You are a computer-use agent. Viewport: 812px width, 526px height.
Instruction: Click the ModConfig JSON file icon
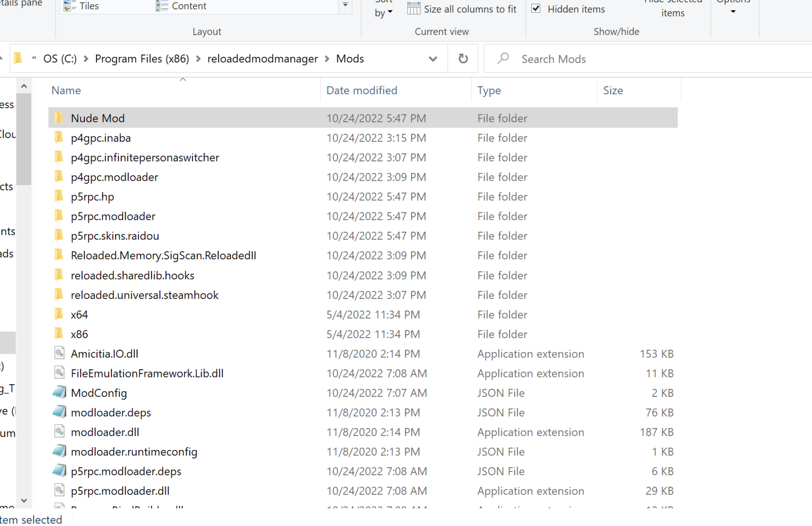tap(59, 392)
